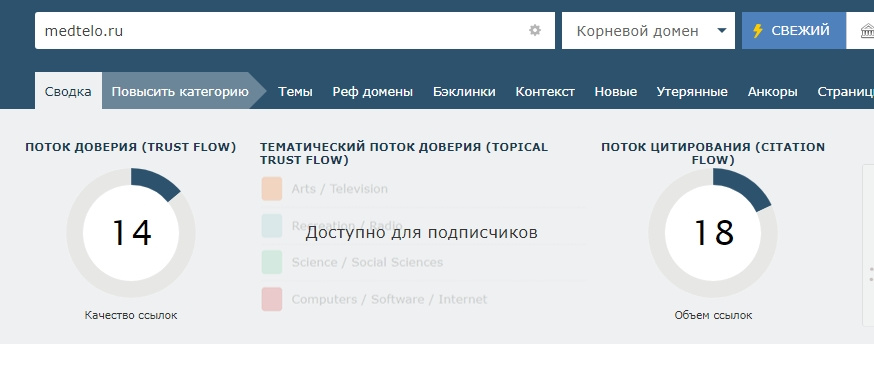The image size is (874, 389).
Task: Click the ТЕМАТИЧЕСКИЙ ПОТОК ДОВЕРИЯ heading
Action: pos(404,154)
